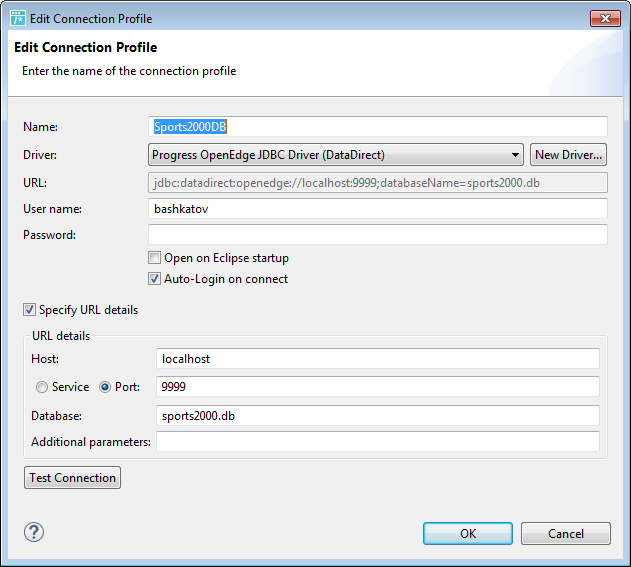
Task: Open the Driver dropdown arrow
Action: 515,155
